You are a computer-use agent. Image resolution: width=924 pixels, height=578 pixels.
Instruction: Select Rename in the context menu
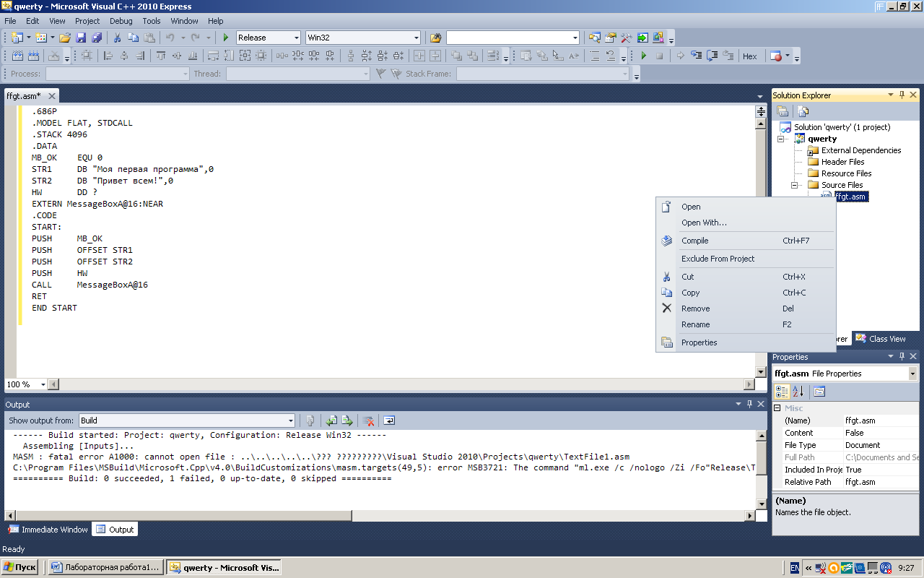[x=745, y=324]
